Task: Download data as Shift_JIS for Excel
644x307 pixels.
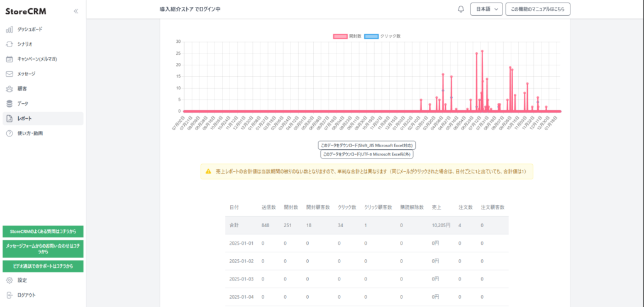Action: [367, 145]
